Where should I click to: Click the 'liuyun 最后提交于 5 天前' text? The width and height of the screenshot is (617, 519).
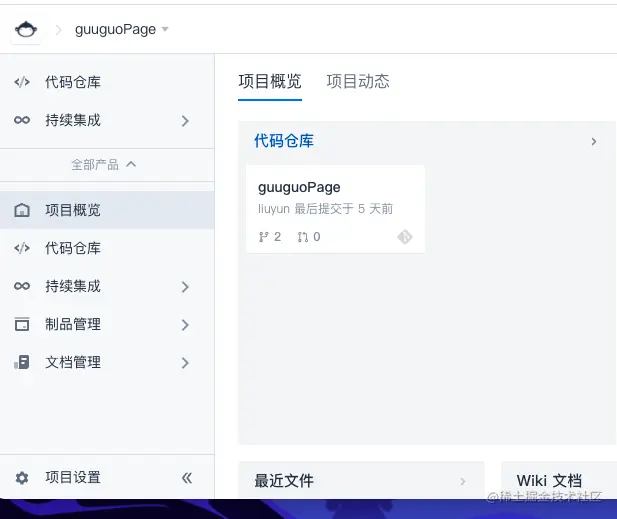[x=325, y=209]
